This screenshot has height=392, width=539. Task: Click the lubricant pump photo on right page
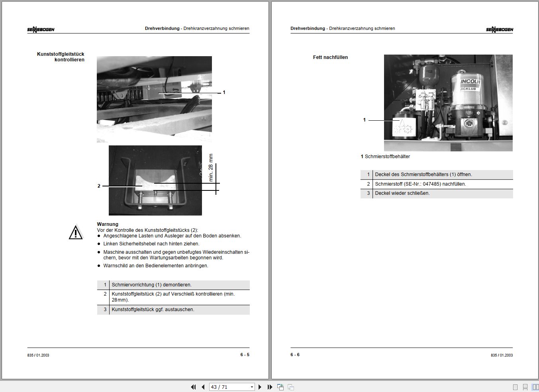tap(448, 103)
